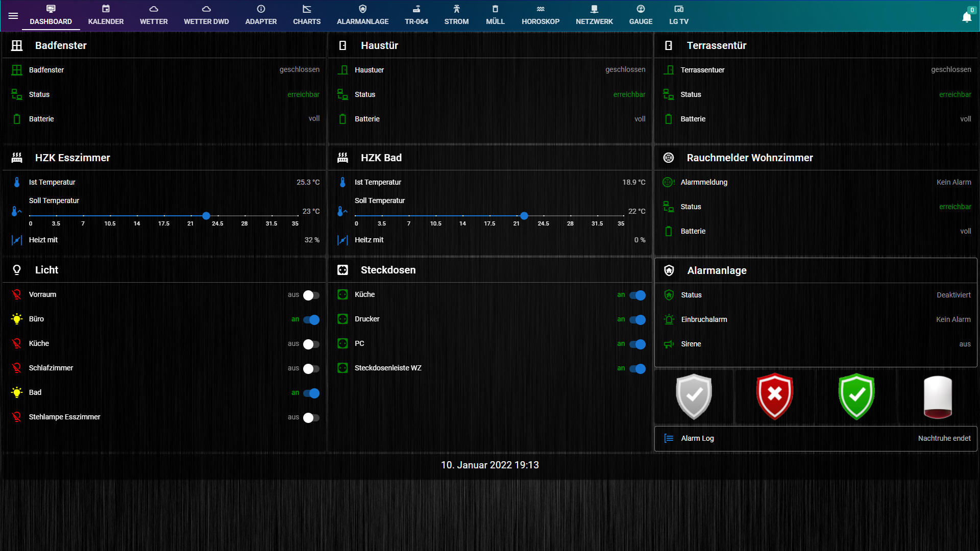The height and width of the screenshot is (551, 980).
Task: Open the Gauge tab
Action: pos(641,15)
